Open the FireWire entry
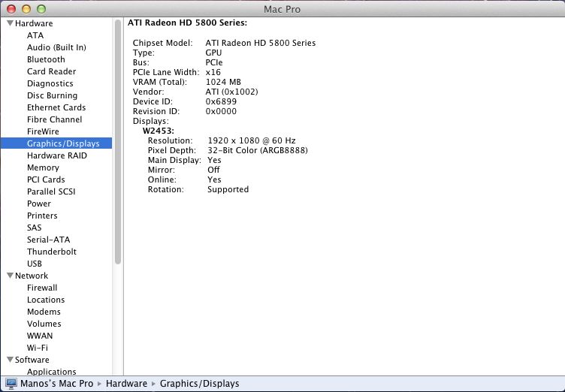The image size is (565, 392). click(x=43, y=131)
